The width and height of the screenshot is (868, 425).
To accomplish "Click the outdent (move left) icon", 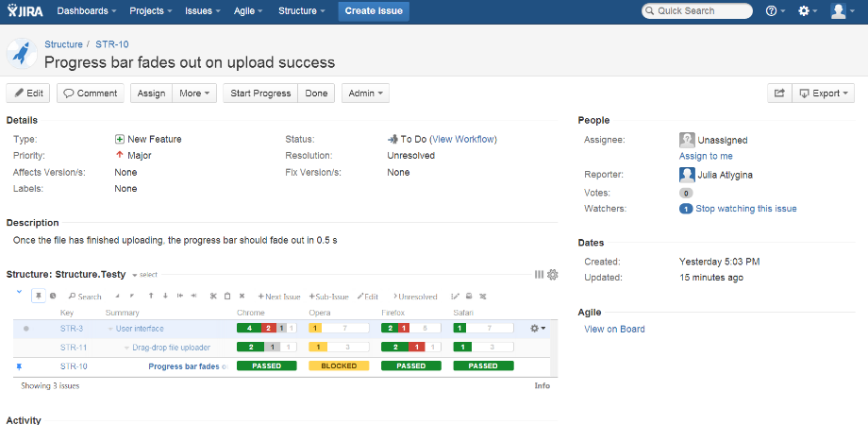I will pos(180,296).
